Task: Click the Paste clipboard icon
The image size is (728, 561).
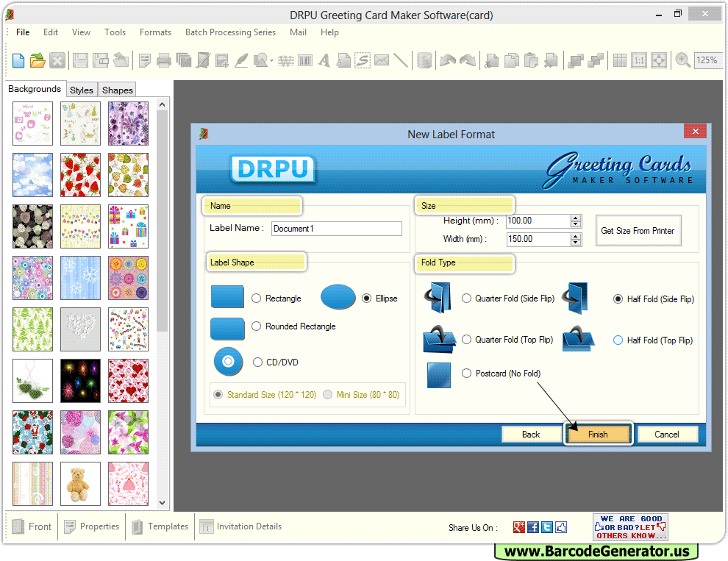Action: (531, 60)
